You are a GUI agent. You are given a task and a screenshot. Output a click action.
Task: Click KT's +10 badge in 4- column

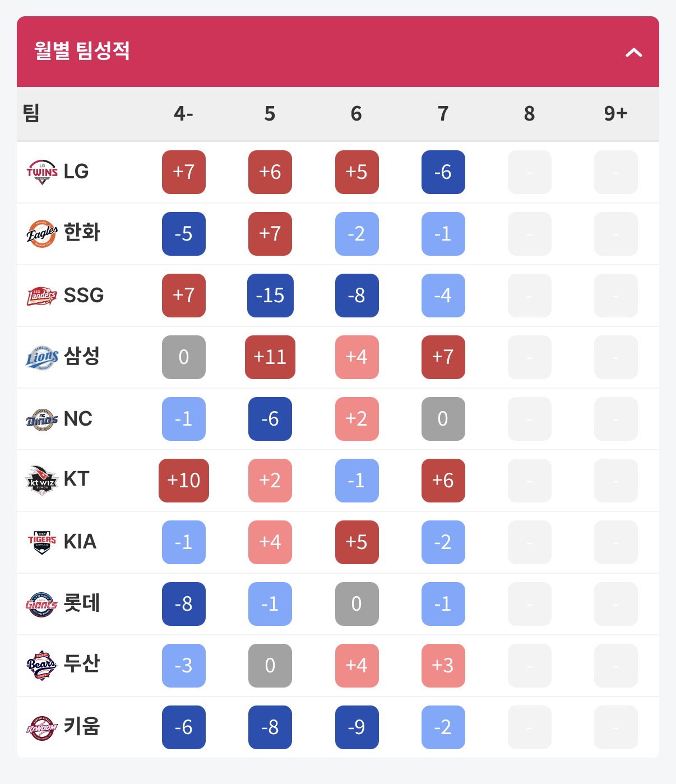coord(184,481)
